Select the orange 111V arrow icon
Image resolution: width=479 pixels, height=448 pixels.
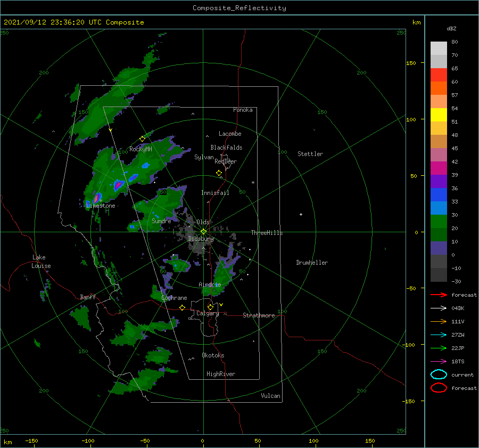click(439, 321)
